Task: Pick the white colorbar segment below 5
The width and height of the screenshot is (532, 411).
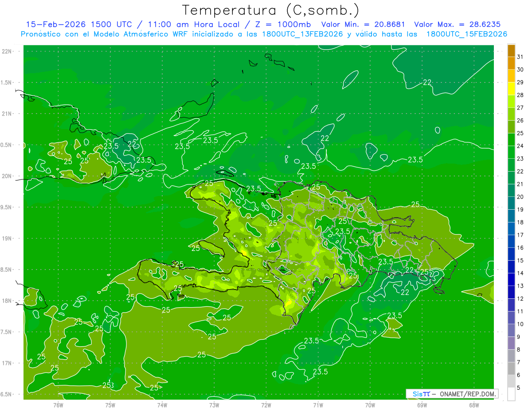Action: 511,394
